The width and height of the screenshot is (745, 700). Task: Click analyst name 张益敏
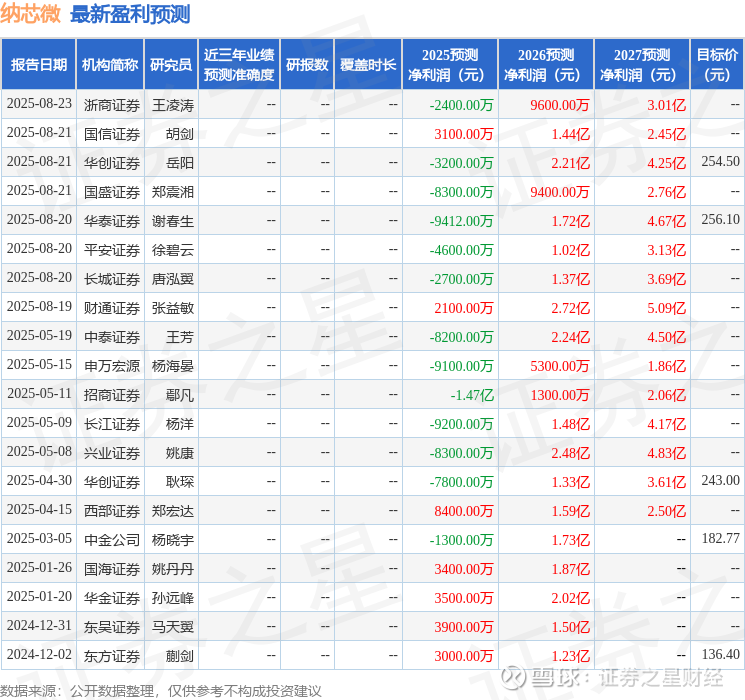(173, 308)
